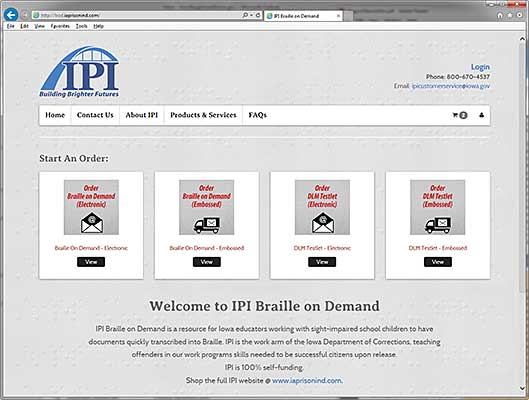Open the About IPI page
The image size is (529, 400).
point(142,115)
